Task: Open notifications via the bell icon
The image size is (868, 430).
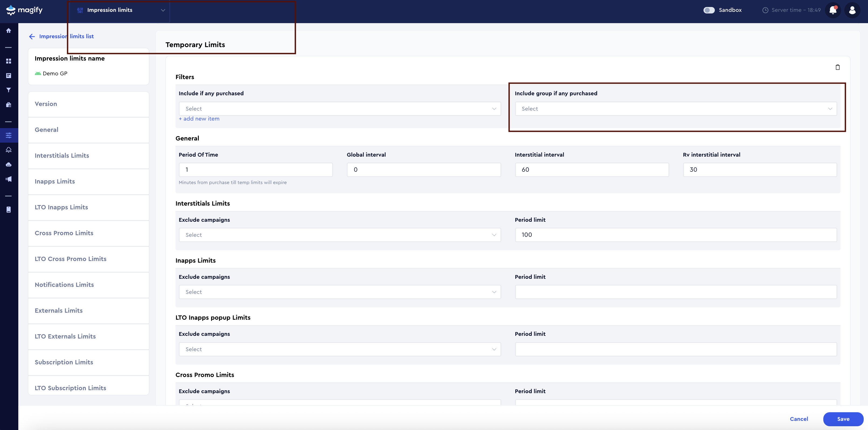Action: tap(832, 10)
